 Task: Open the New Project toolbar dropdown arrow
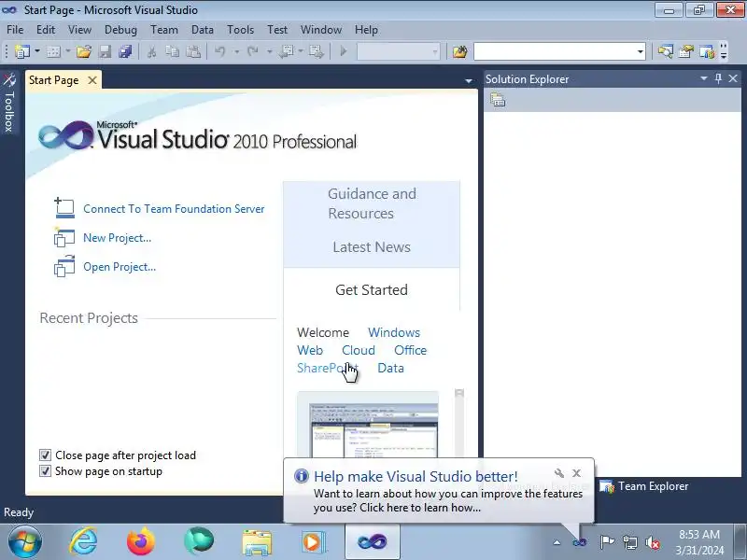[x=37, y=51]
